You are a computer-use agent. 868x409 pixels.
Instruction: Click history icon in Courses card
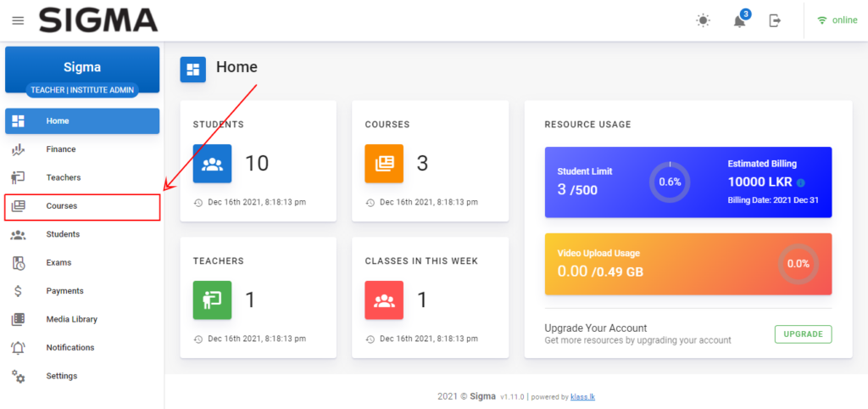[370, 203]
